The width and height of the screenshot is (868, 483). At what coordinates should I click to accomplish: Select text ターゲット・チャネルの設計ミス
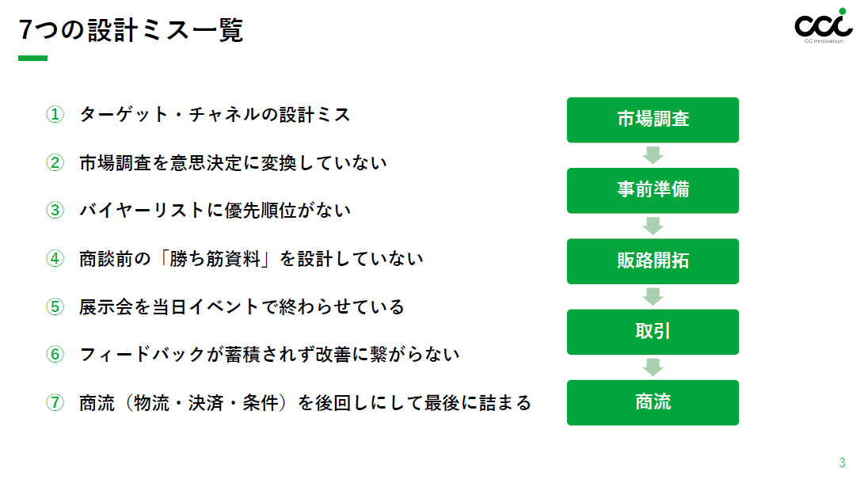point(215,116)
